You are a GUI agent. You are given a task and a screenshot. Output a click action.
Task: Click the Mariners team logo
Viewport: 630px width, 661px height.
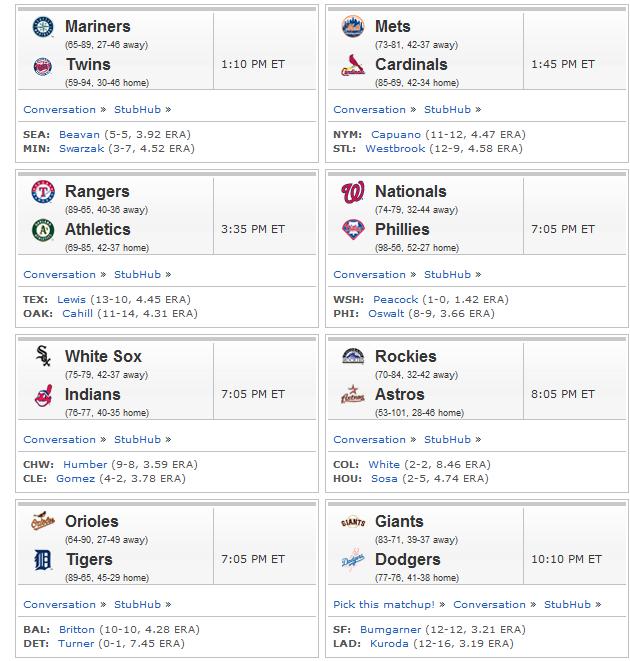pos(43,27)
